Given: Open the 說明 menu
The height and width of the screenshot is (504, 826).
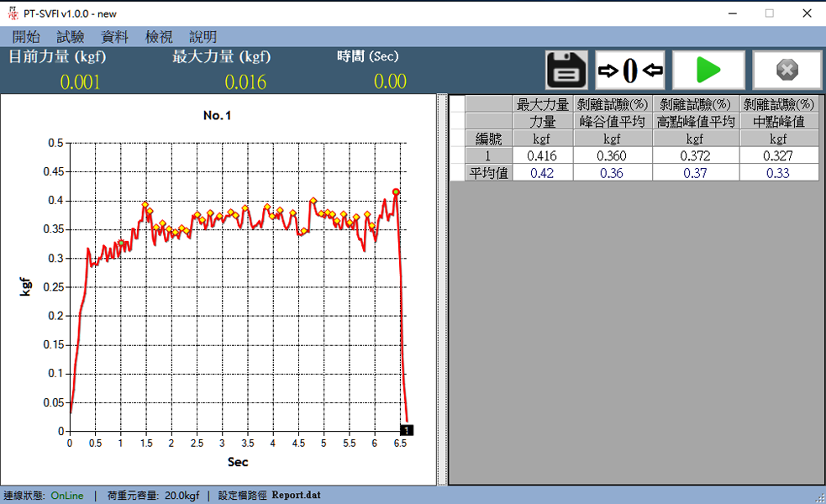Looking at the screenshot, I should pyautogui.click(x=203, y=37).
